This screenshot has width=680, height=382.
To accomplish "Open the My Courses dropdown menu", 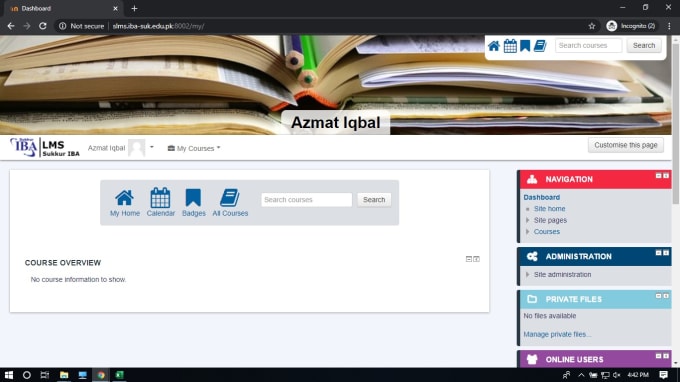I will coord(194,148).
